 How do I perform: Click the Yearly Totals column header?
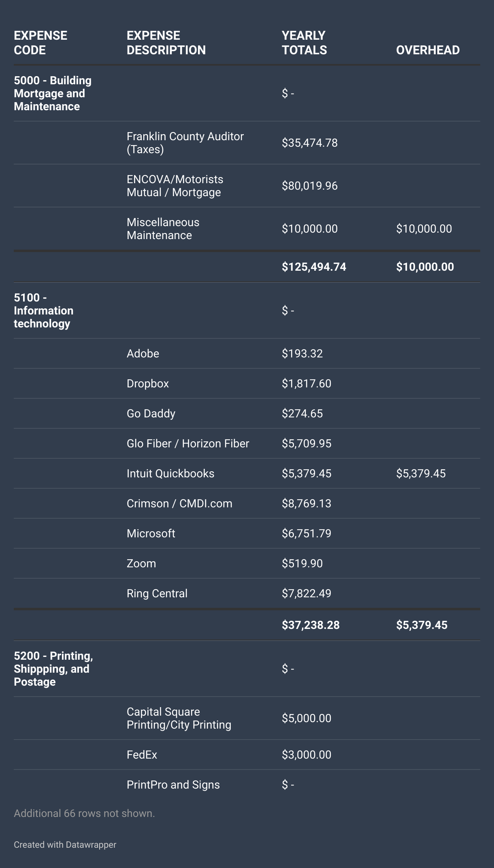click(304, 43)
